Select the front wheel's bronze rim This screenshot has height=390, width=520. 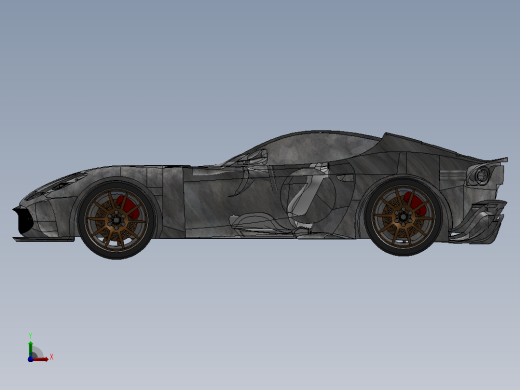(x=116, y=220)
